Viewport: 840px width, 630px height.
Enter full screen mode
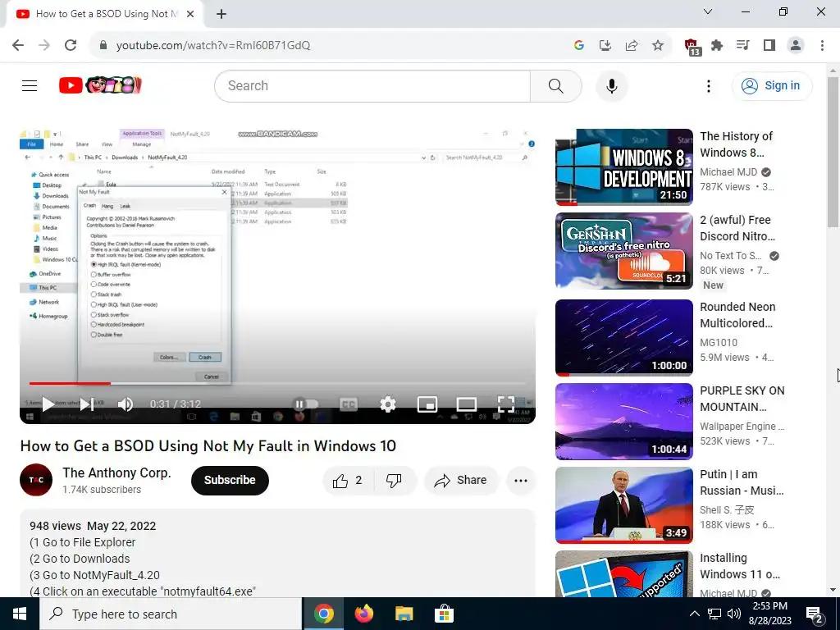click(505, 404)
